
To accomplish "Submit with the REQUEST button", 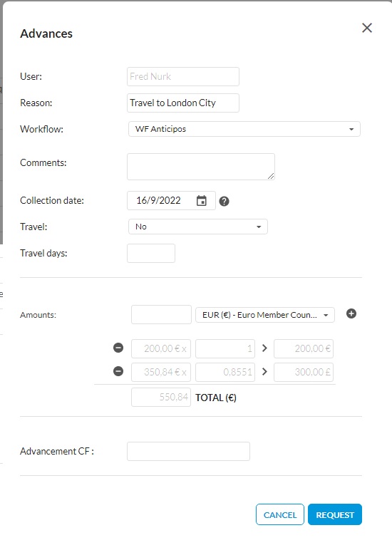I will pyautogui.click(x=335, y=514).
